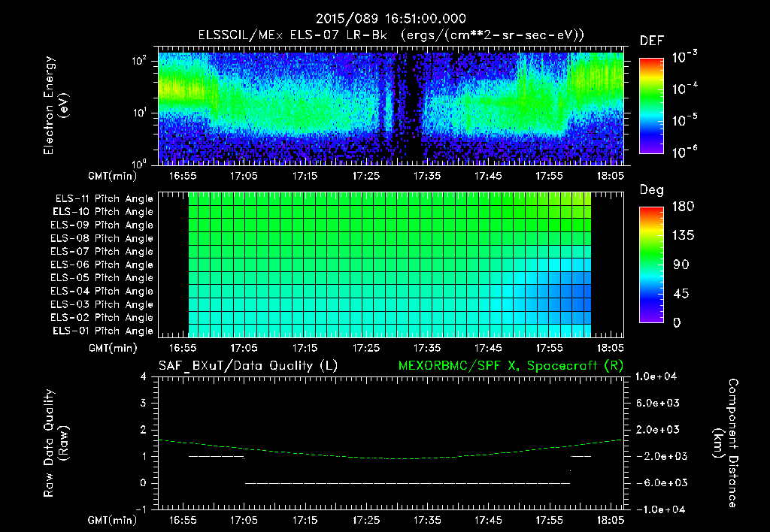Click the DEF colorbar title

pyautogui.click(x=652, y=41)
